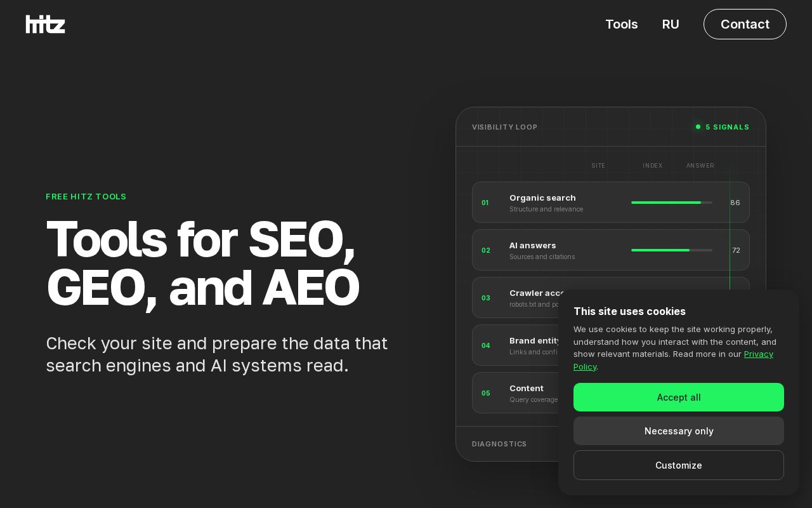Click the 5 SIGNALS status indicator
Viewport: 812px width, 508px height.
[x=723, y=127]
